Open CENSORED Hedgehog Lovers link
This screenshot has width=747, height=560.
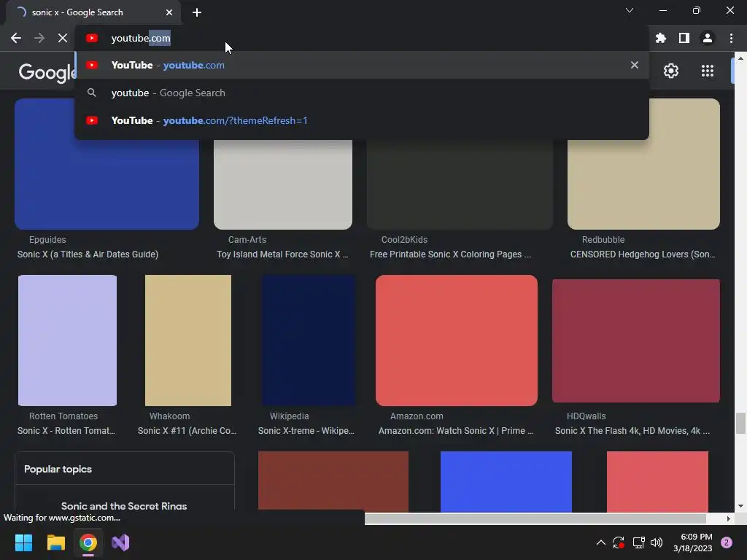(x=643, y=254)
